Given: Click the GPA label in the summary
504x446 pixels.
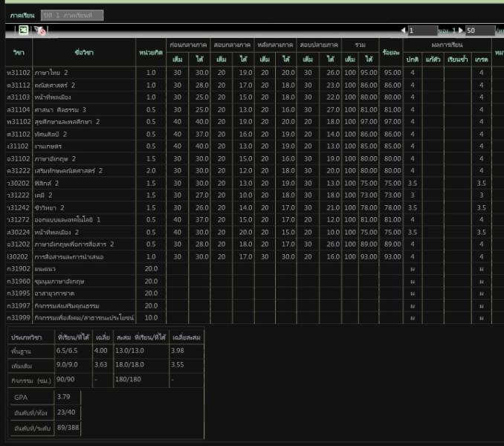Looking at the screenshot, I should pos(21,398).
